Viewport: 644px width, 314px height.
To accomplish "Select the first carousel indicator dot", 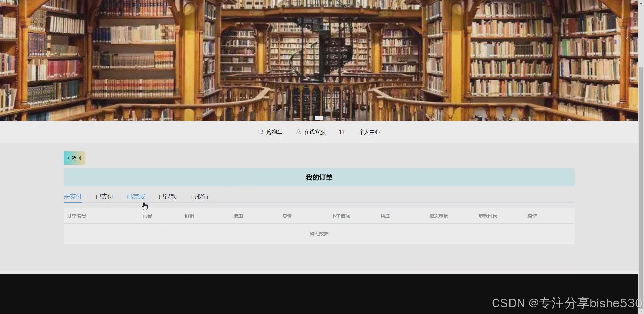I will coord(311,118).
